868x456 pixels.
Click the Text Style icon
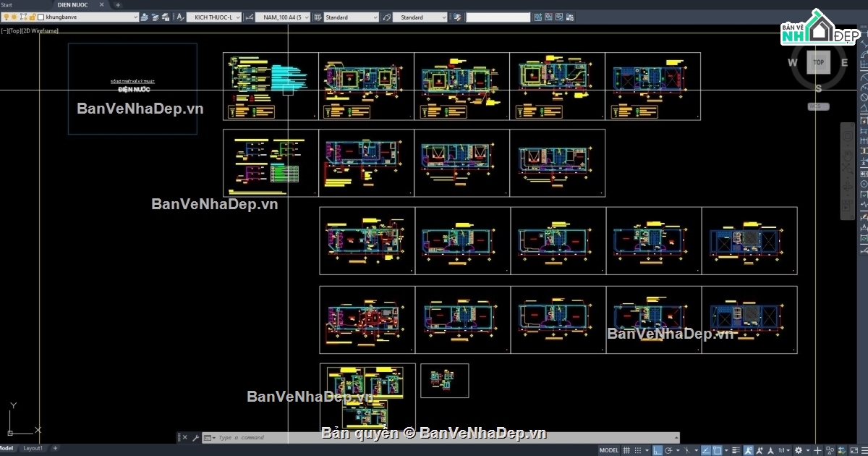tap(180, 17)
